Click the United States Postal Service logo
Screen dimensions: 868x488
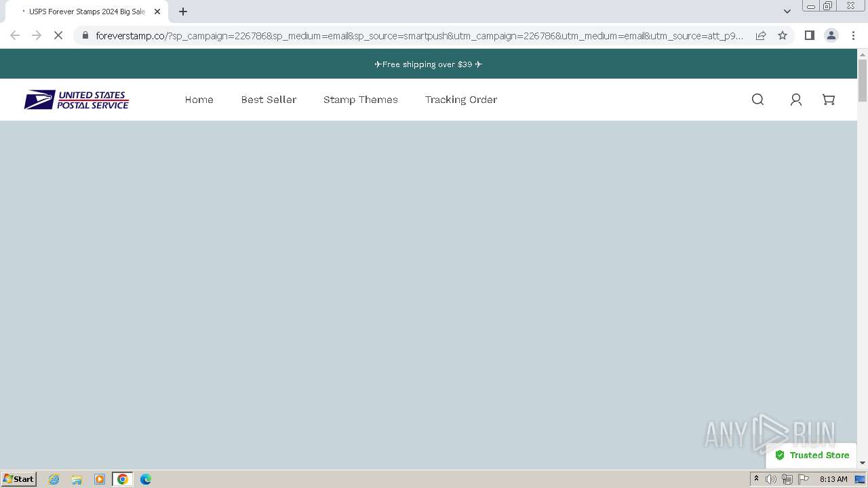tap(77, 100)
